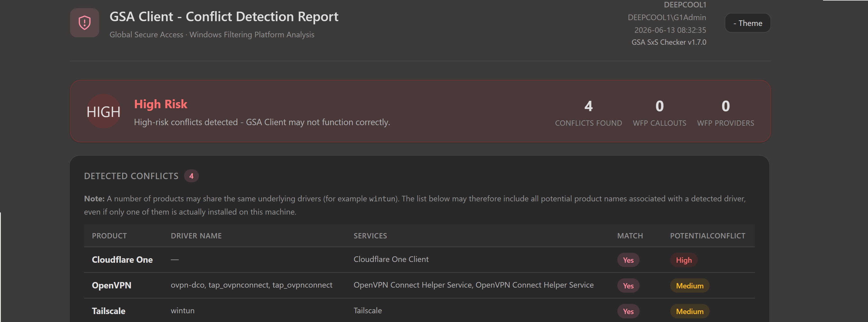This screenshot has width=868, height=322.
Task: Click the MATCH column header
Action: 630,236
